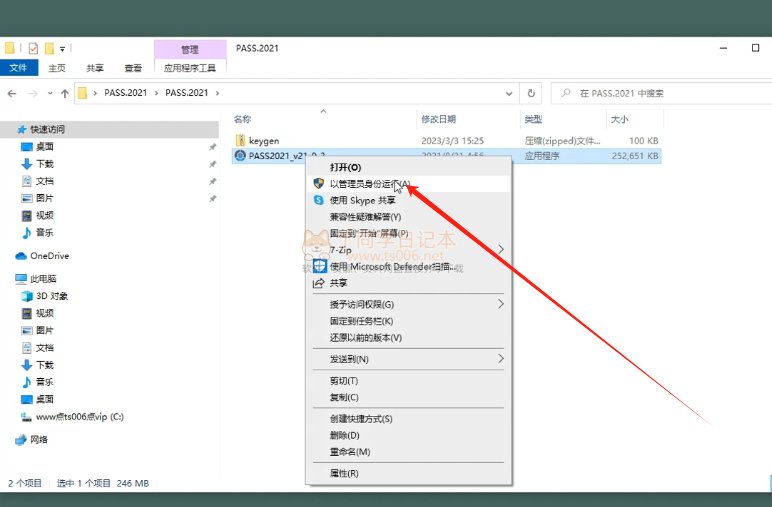772x507 pixels.
Task: Expand the 发送到(N) submenu
Action: (x=501, y=358)
